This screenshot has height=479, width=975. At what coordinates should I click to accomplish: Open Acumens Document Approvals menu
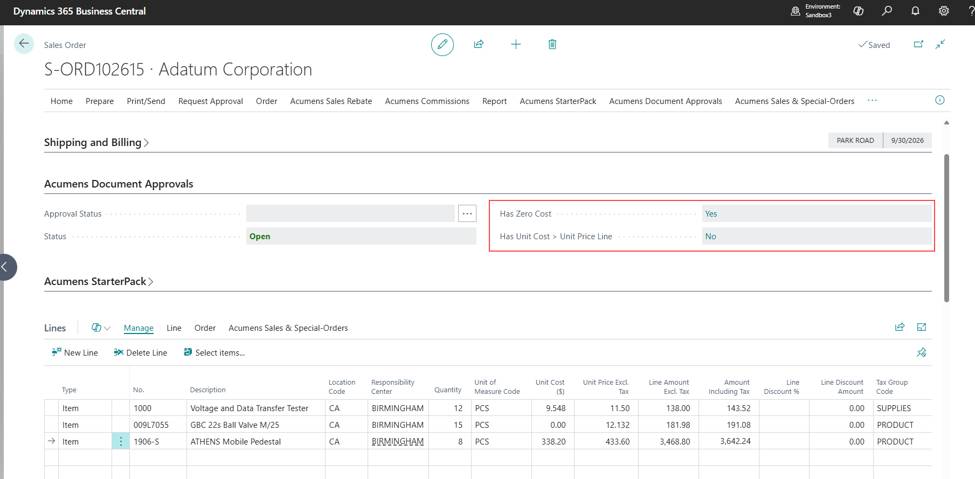(665, 101)
